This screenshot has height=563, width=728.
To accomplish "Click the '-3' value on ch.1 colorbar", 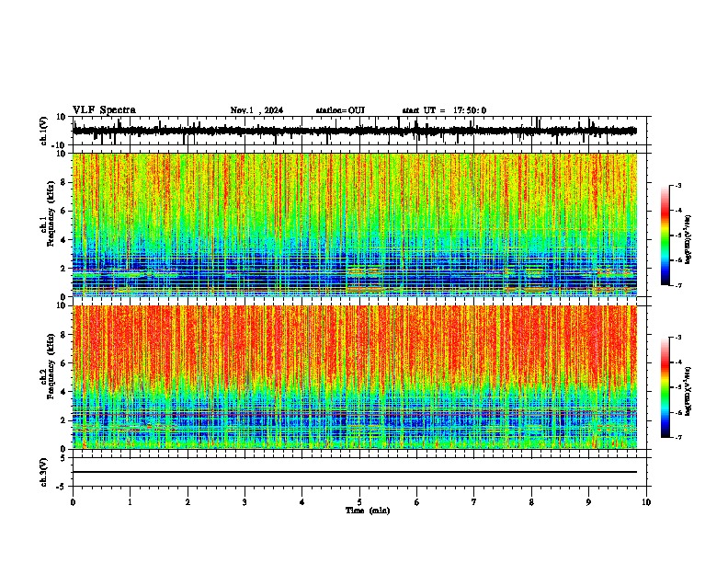I will [677, 185].
